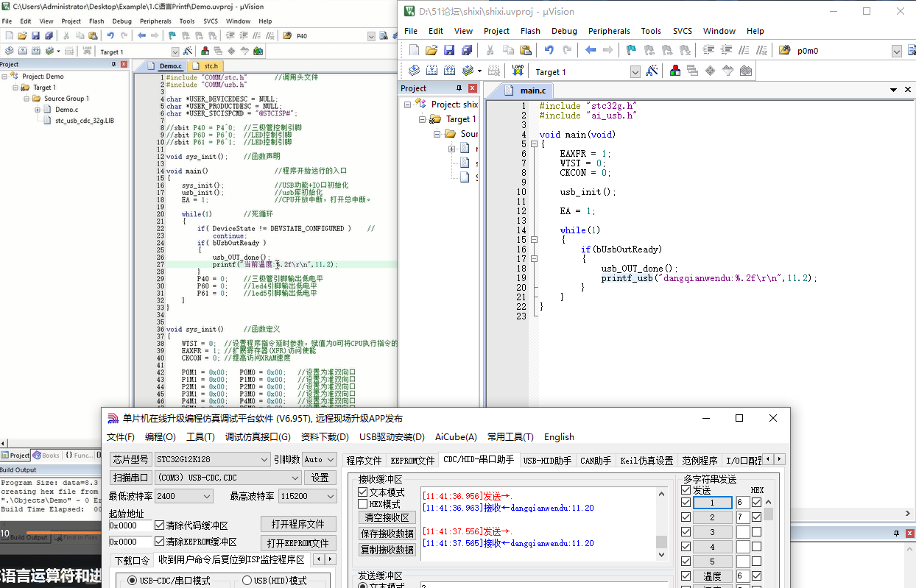Open the 引脚数 Auto dropdown

[x=320, y=459]
